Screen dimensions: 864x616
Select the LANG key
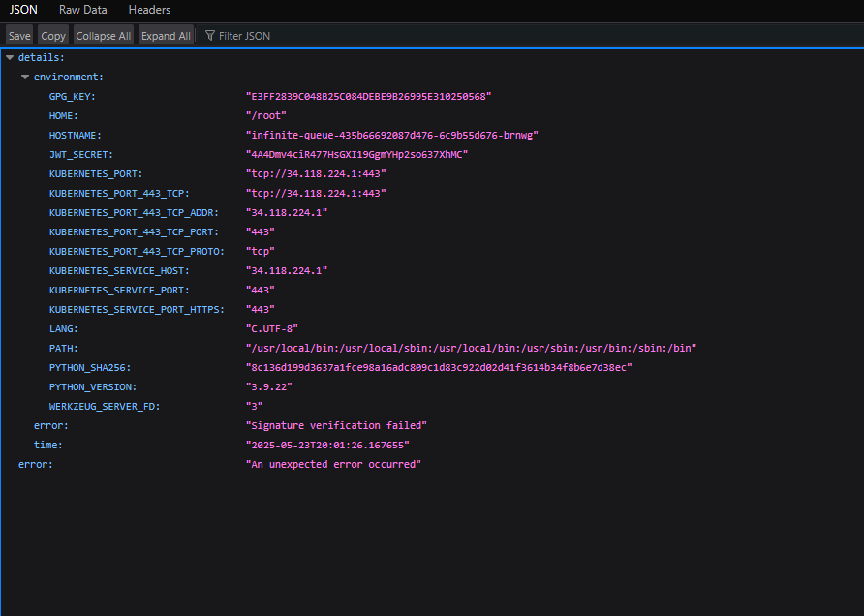point(63,329)
